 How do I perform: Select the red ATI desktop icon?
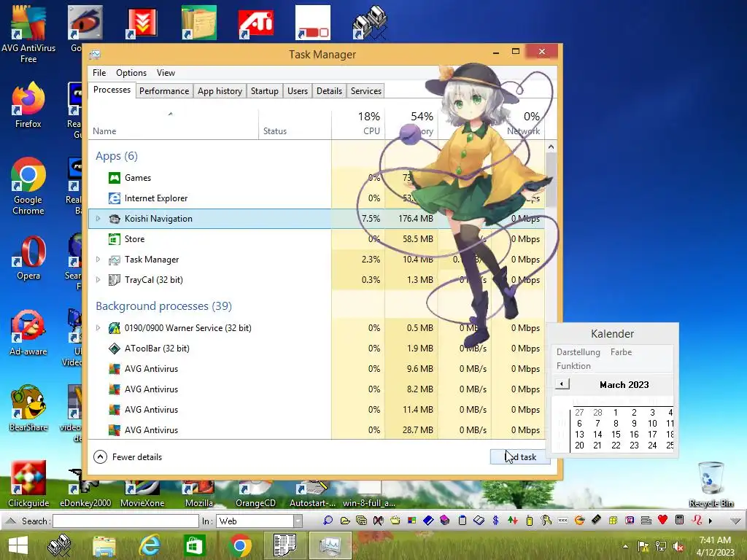pyautogui.click(x=256, y=23)
